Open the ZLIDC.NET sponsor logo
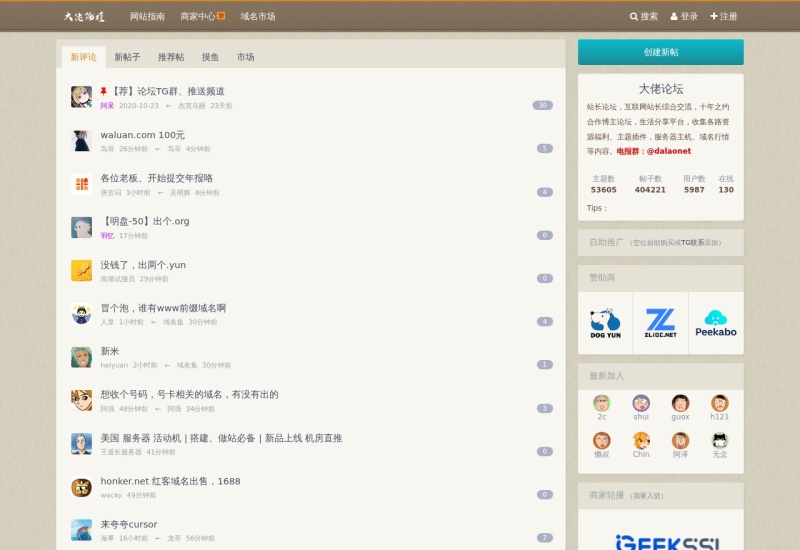This screenshot has height=550, width=800. [x=660, y=323]
